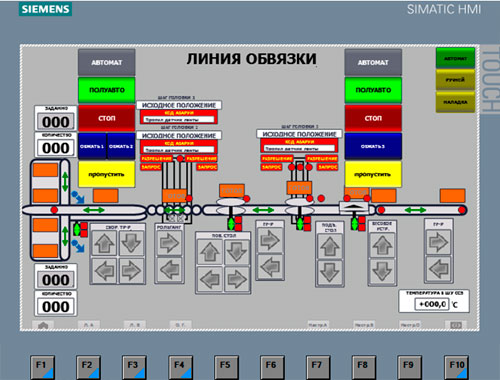Click the blue ОБЖАТЬ 3 button
This screenshot has width=500, height=380.
point(373,146)
